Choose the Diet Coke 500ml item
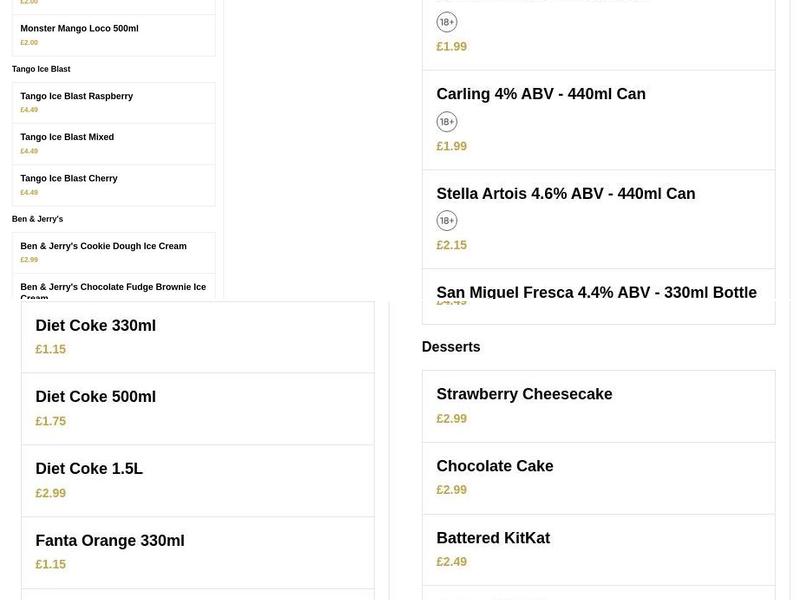Viewport: 800px width, 600px height. point(197,408)
